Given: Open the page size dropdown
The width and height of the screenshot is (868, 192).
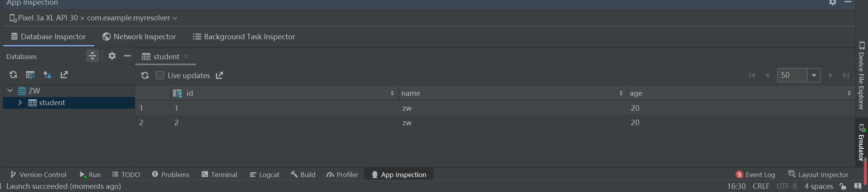Looking at the screenshot, I should tap(814, 75).
